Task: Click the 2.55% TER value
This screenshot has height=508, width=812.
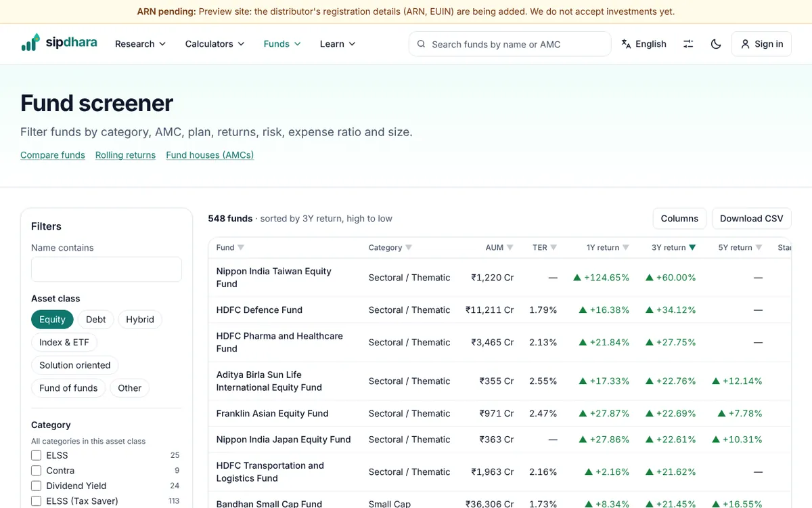Action: click(543, 381)
